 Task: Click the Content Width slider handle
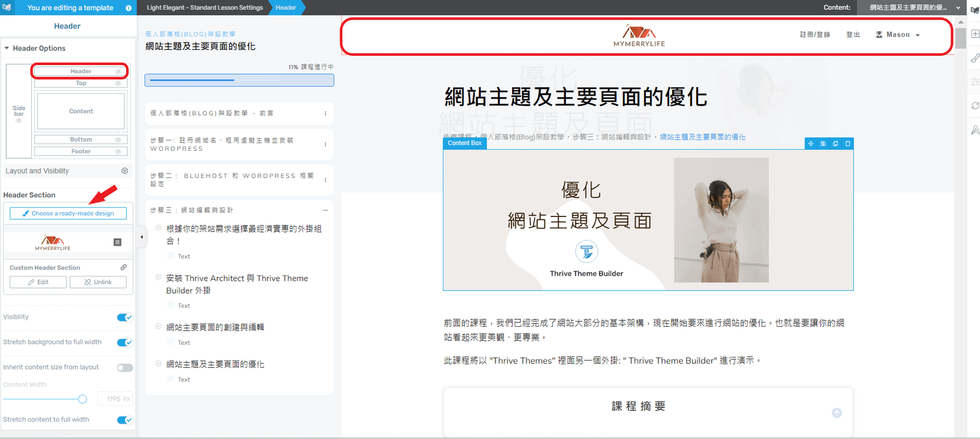click(83, 399)
